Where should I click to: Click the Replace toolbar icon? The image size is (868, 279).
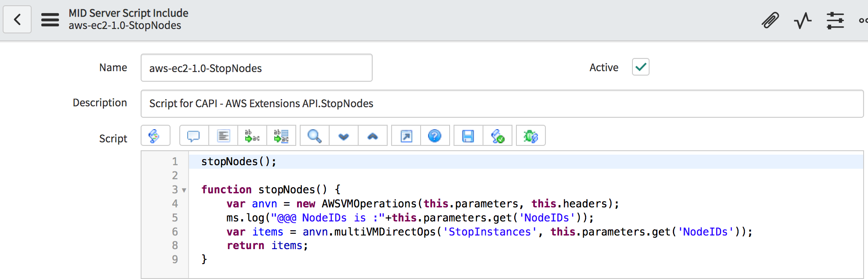pyautogui.click(x=252, y=136)
